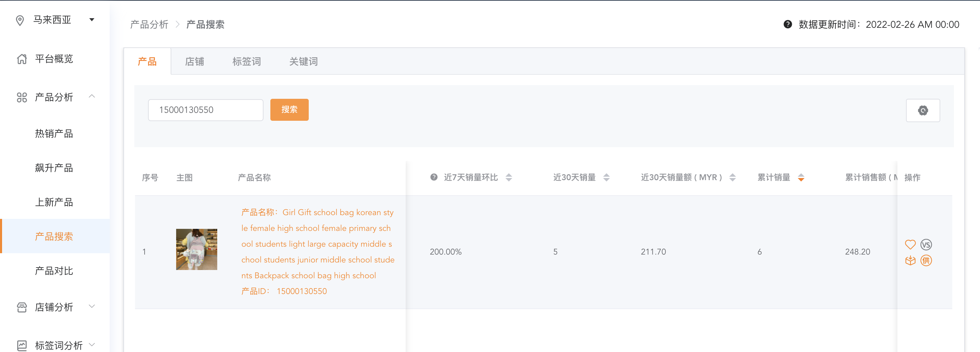This screenshot has height=352, width=980.
Task: Click the grid icon beside 产品分析
Action: point(22,97)
